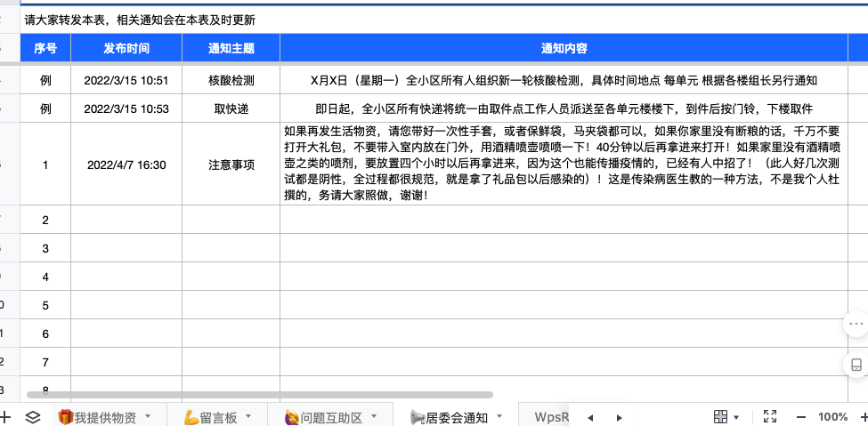Add a new sheet with plus icon
This screenshot has width=868, height=426.
click(x=6, y=416)
